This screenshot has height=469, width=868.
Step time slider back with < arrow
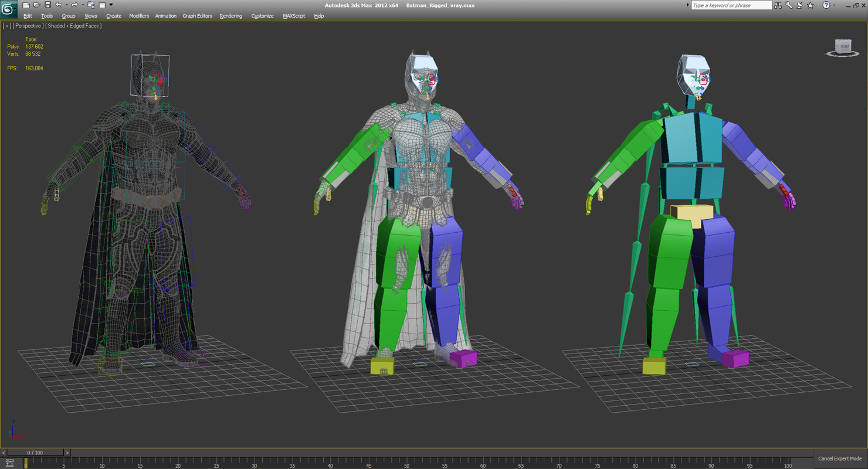[4, 453]
